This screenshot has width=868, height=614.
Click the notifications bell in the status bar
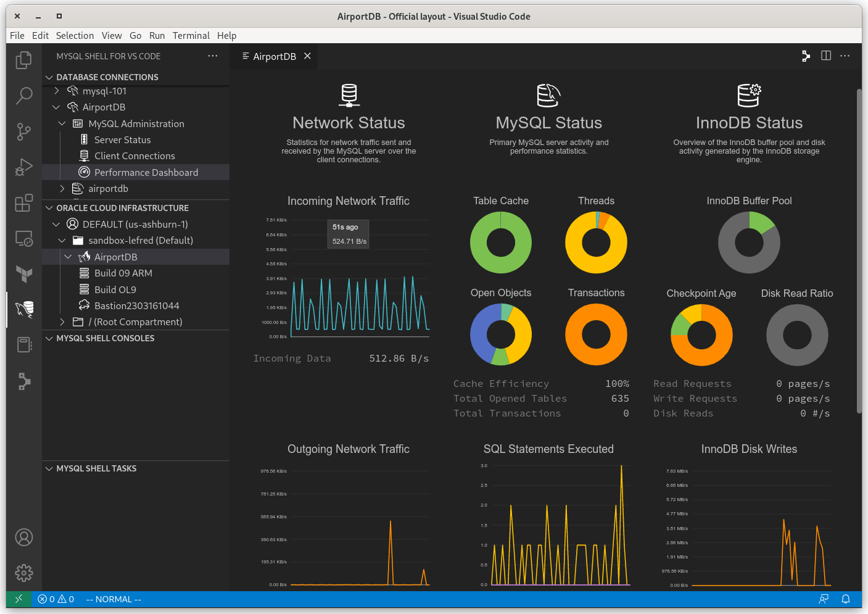click(x=846, y=599)
